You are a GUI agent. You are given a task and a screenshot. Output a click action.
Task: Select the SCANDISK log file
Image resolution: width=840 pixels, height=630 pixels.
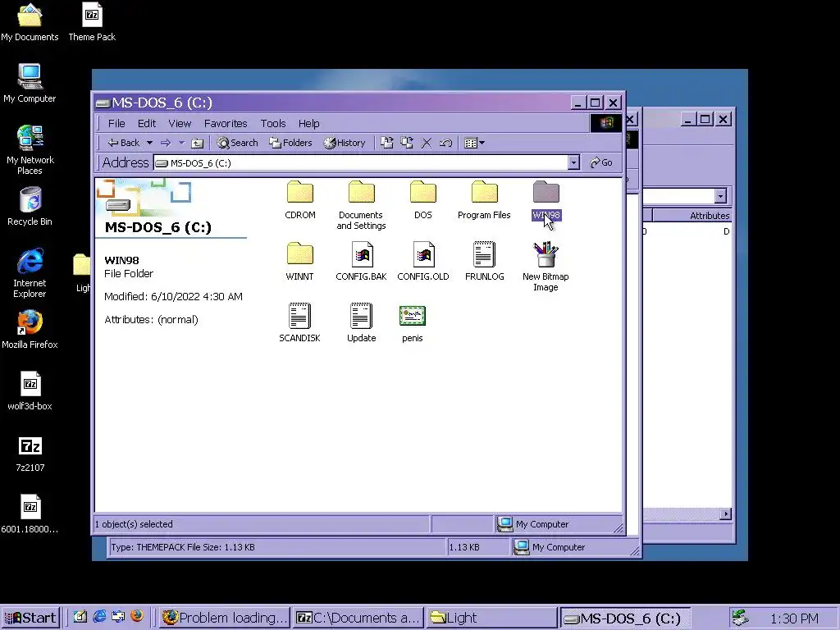tap(299, 323)
